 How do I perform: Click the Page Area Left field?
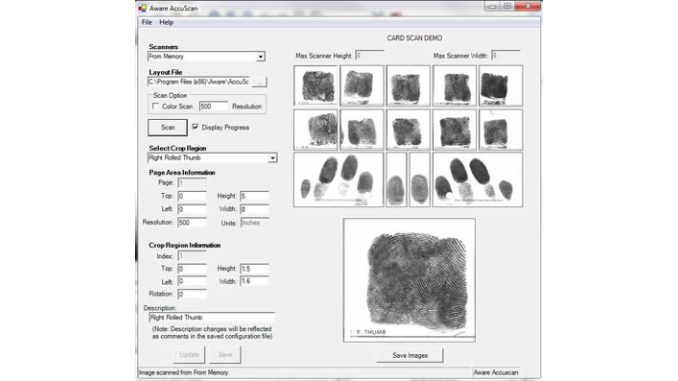(192, 209)
